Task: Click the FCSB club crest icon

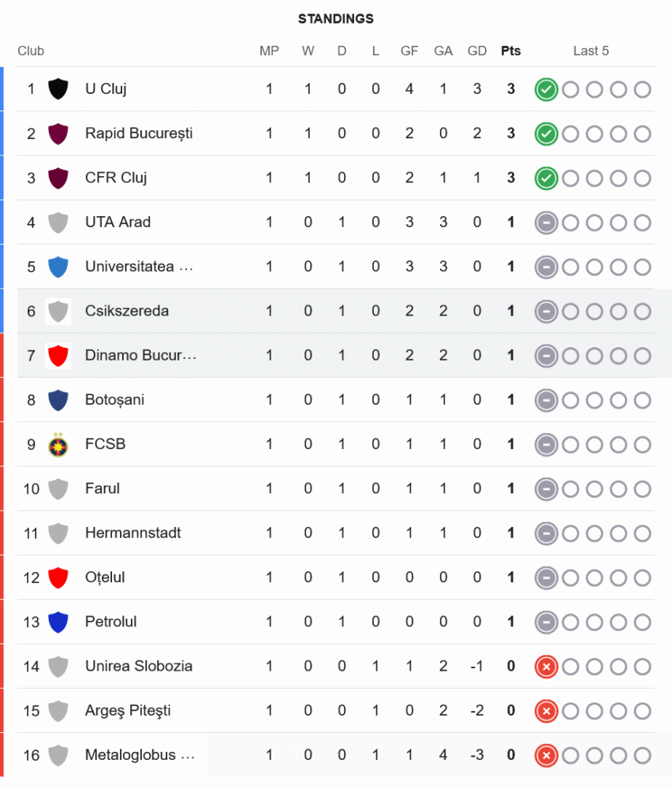Action: coord(58,445)
